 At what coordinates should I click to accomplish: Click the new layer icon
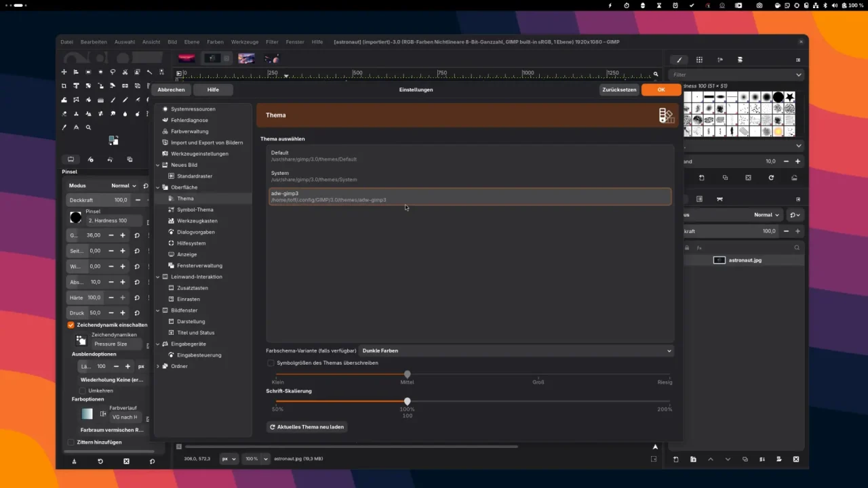click(x=676, y=460)
